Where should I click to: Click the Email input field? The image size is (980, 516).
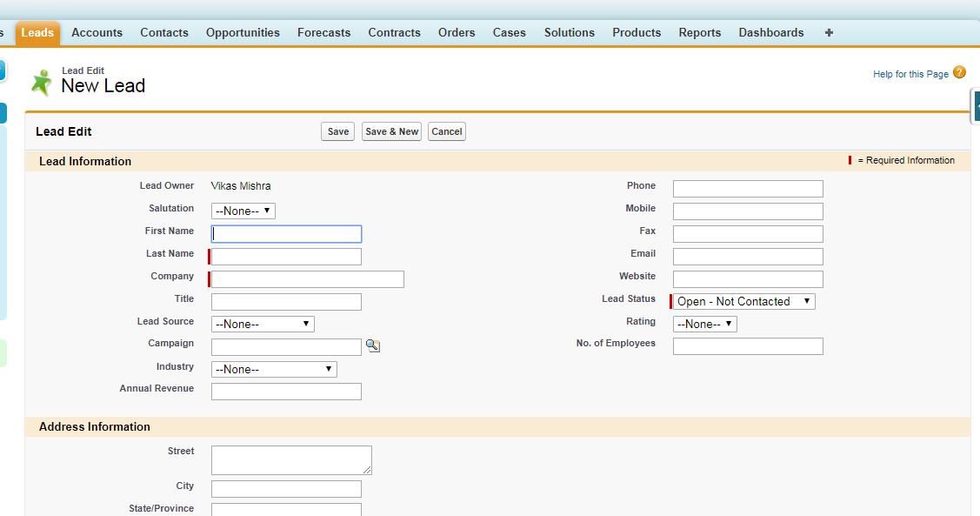(x=747, y=257)
